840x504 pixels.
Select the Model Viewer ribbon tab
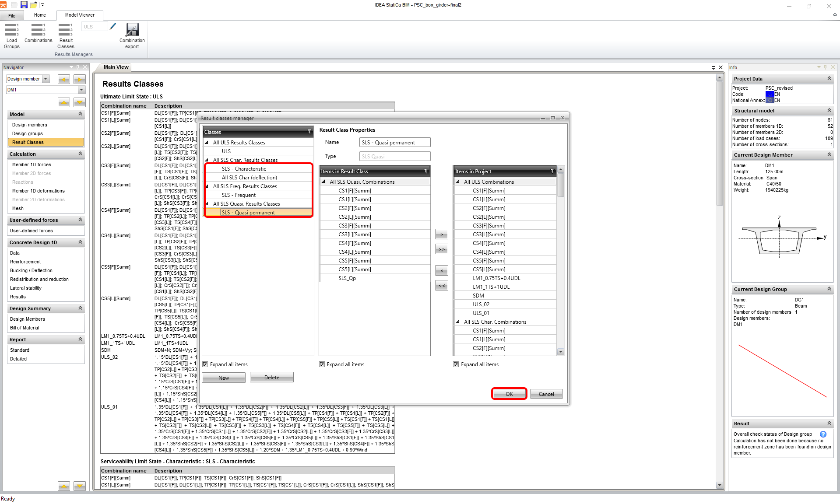pos(80,15)
